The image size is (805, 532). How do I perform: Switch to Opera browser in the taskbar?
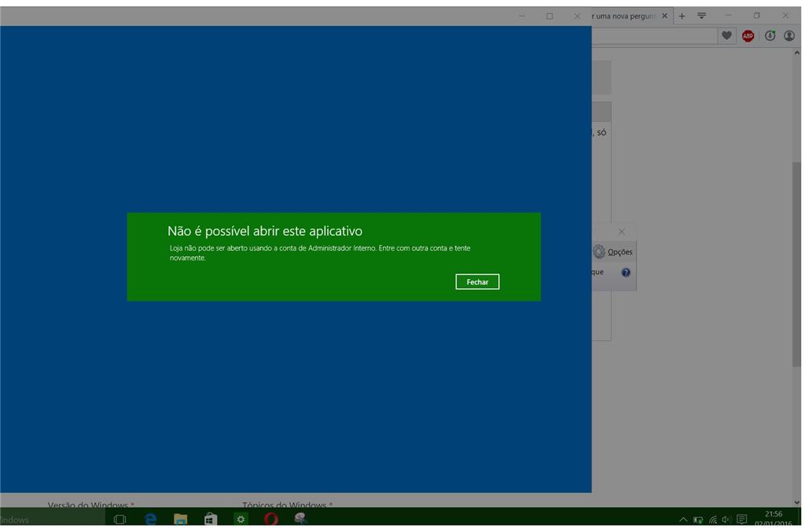[271, 519]
